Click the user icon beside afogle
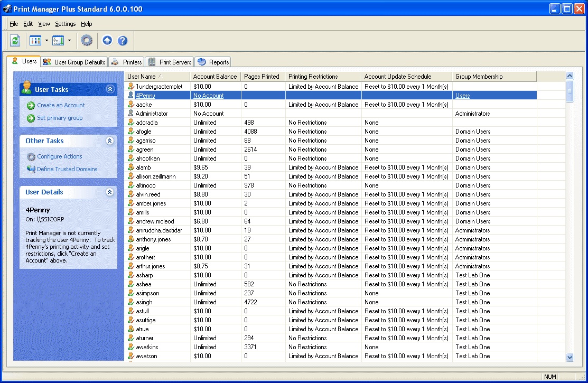 (131, 132)
